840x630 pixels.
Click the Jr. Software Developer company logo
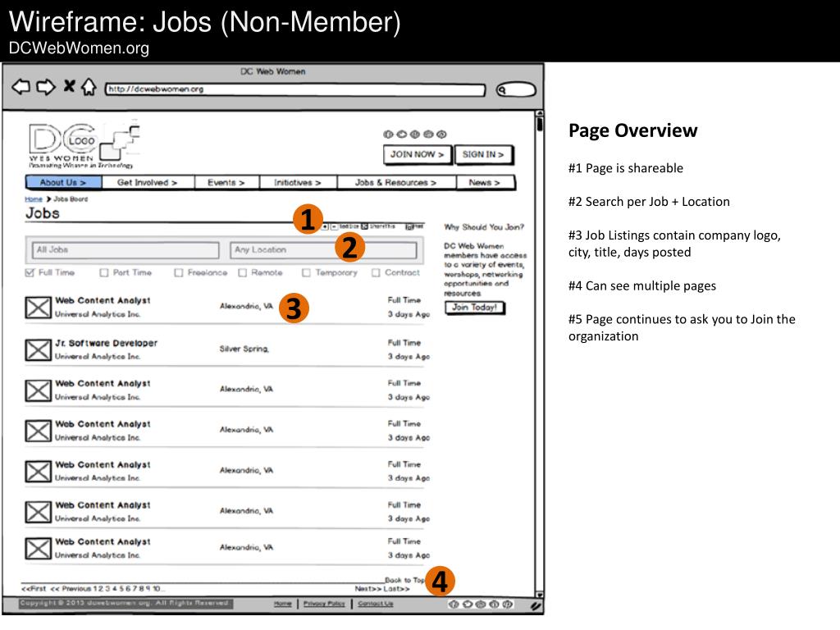pos(38,349)
